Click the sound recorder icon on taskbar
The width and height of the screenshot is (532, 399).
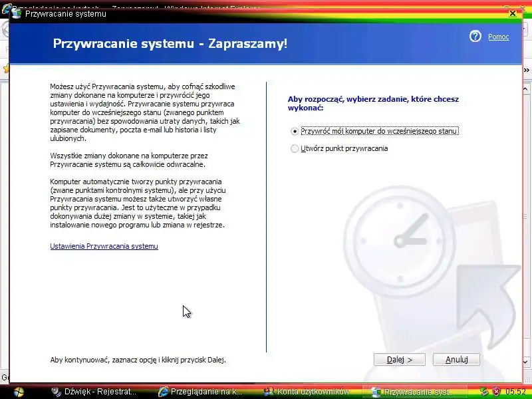pos(56,392)
